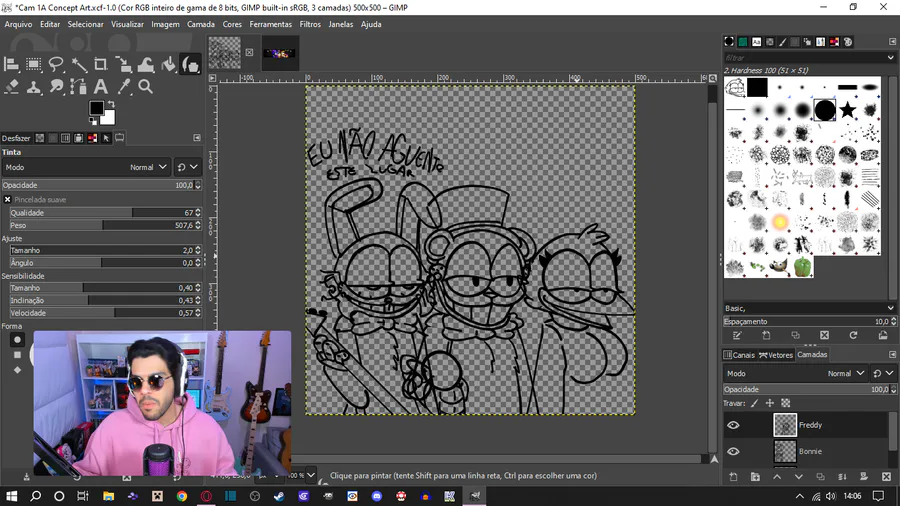
Task: Select the Eraser tool
Action: 11,87
